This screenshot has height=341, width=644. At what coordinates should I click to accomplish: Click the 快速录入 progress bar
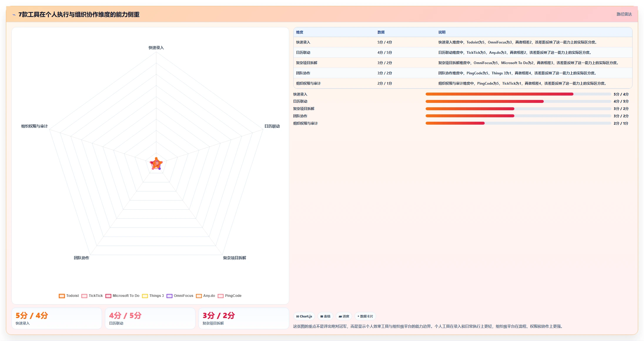[x=518, y=94]
